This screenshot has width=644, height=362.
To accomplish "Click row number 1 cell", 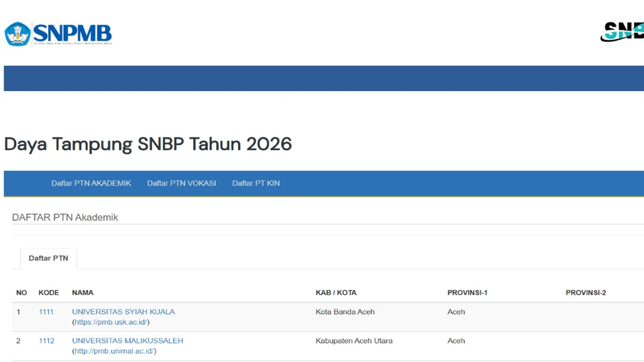I will [x=18, y=312].
